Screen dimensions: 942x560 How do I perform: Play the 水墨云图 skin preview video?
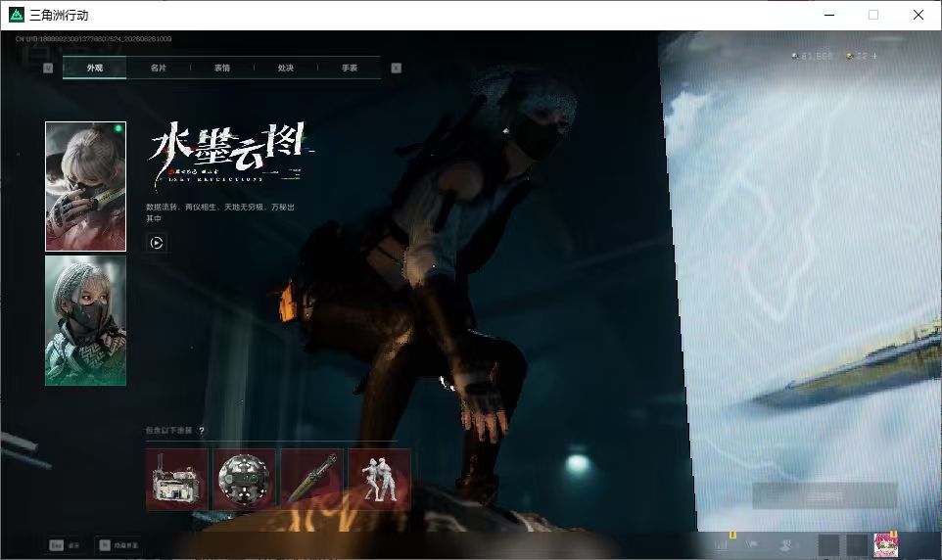pyautogui.click(x=157, y=243)
